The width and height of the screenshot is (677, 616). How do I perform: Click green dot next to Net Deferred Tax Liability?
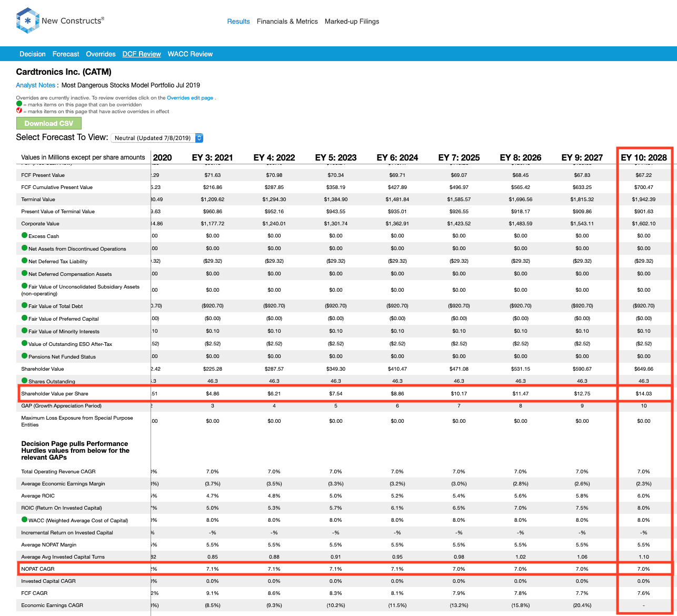pos(24,261)
